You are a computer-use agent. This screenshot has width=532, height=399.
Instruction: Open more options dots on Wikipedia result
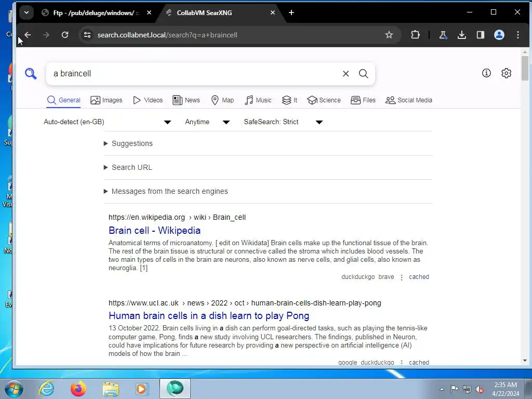click(x=402, y=277)
